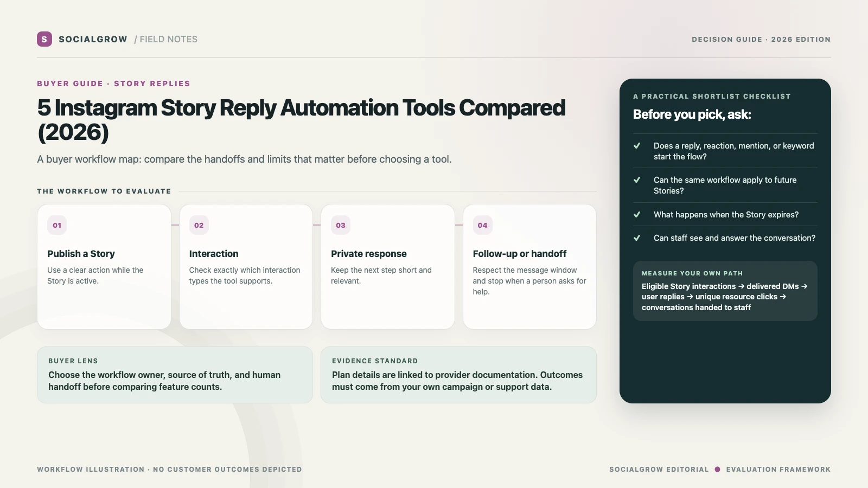Click the checkmark beside the reply, reaction, mention question
This screenshot has height=488, width=868.
click(637, 146)
